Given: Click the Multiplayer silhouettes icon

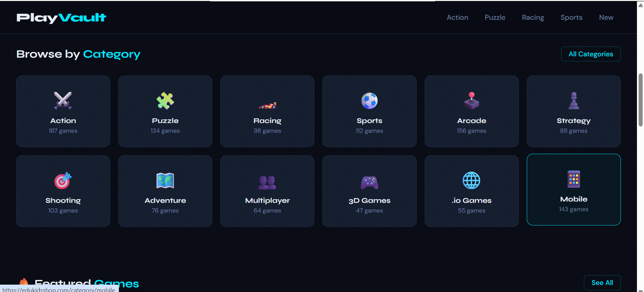Looking at the screenshot, I should (x=267, y=182).
